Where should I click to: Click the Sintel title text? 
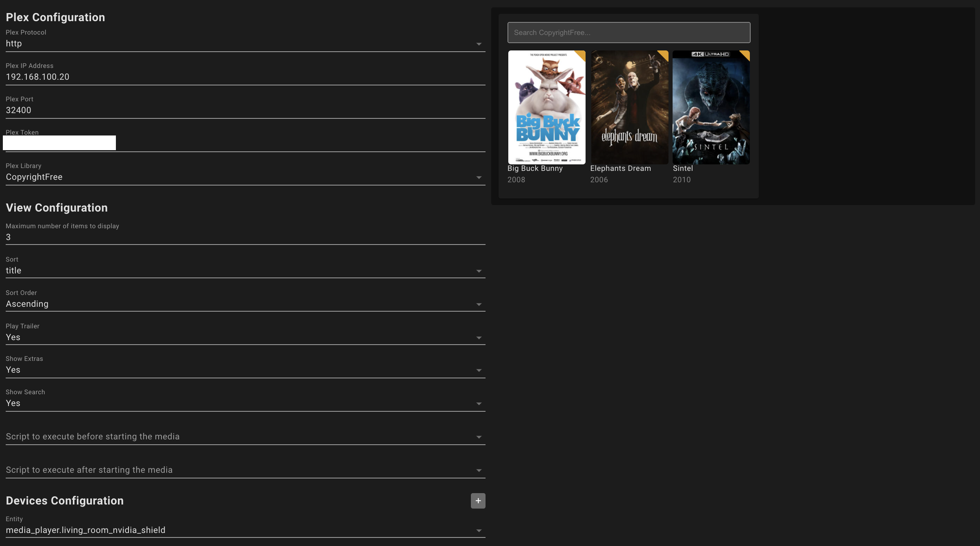click(x=683, y=168)
